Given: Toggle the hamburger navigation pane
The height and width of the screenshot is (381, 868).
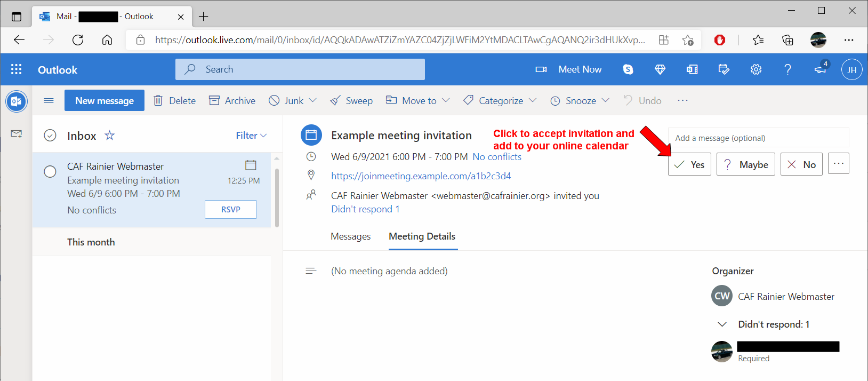Looking at the screenshot, I should [49, 100].
